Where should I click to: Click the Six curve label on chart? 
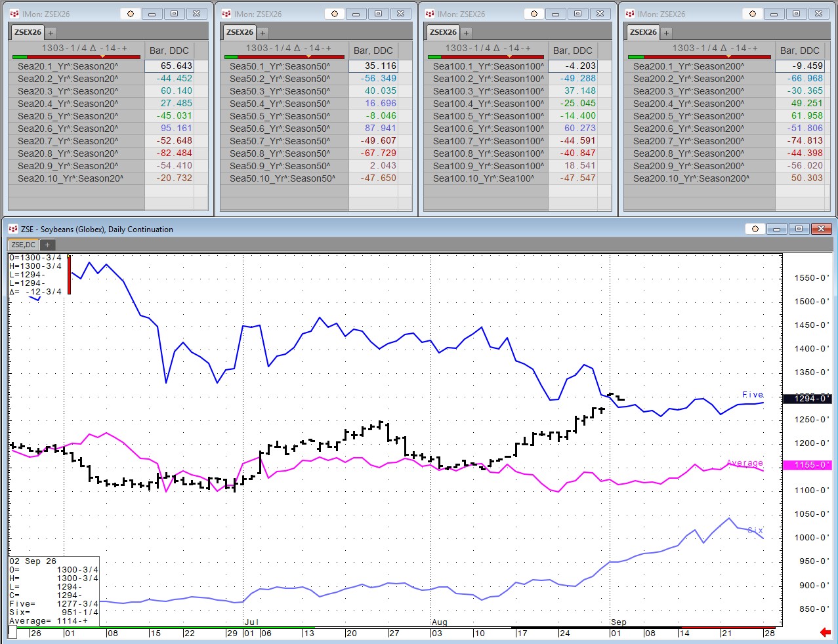755,530
